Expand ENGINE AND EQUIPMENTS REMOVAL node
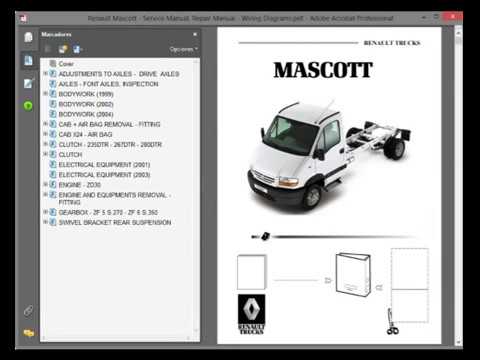Screen dimensions: 480x360 (45, 194)
